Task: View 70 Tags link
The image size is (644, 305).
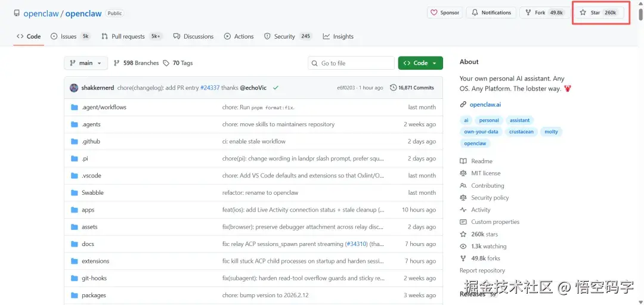Action: pyautogui.click(x=178, y=63)
